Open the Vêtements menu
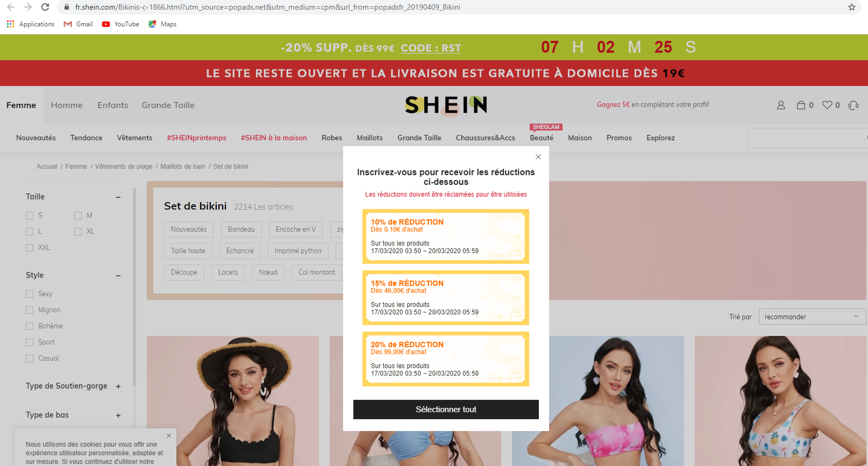 [x=134, y=138]
